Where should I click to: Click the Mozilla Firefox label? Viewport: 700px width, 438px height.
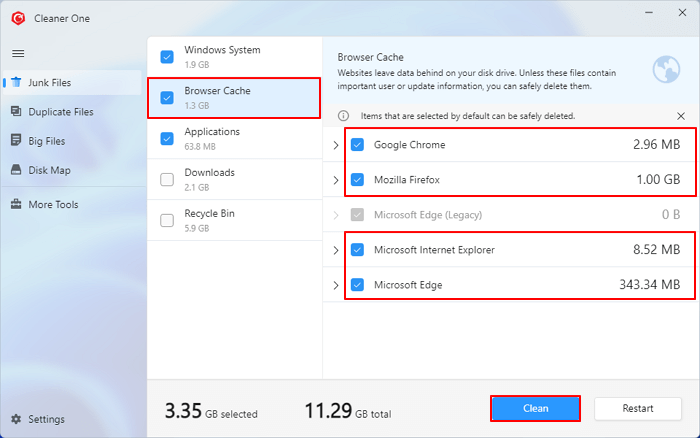coord(407,180)
